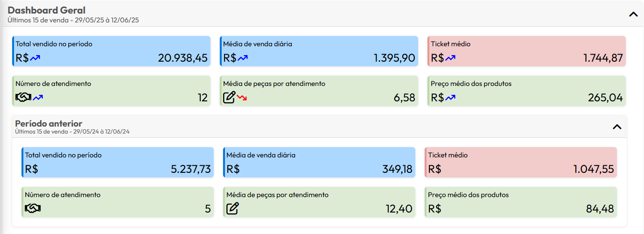Select the 20.938,45 total sold value
644x234 pixels.
coord(183,58)
